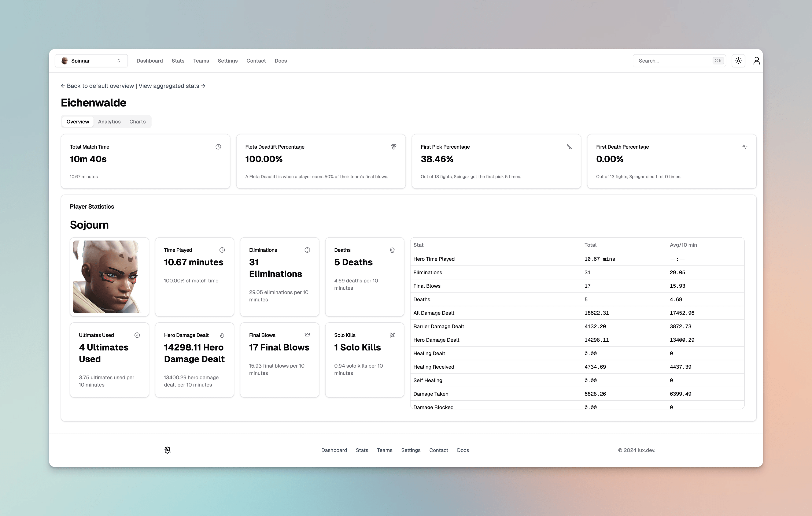
Task: Click the Search input field
Action: tap(679, 61)
